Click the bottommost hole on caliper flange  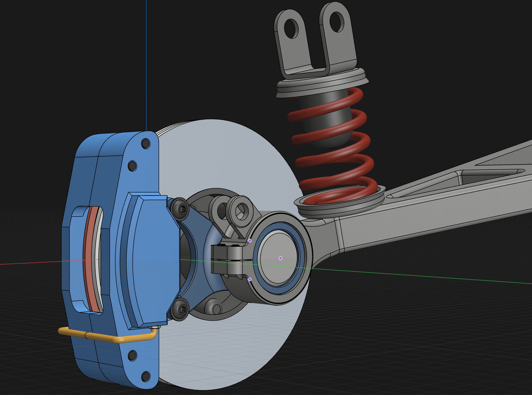pyautogui.click(x=146, y=377)
